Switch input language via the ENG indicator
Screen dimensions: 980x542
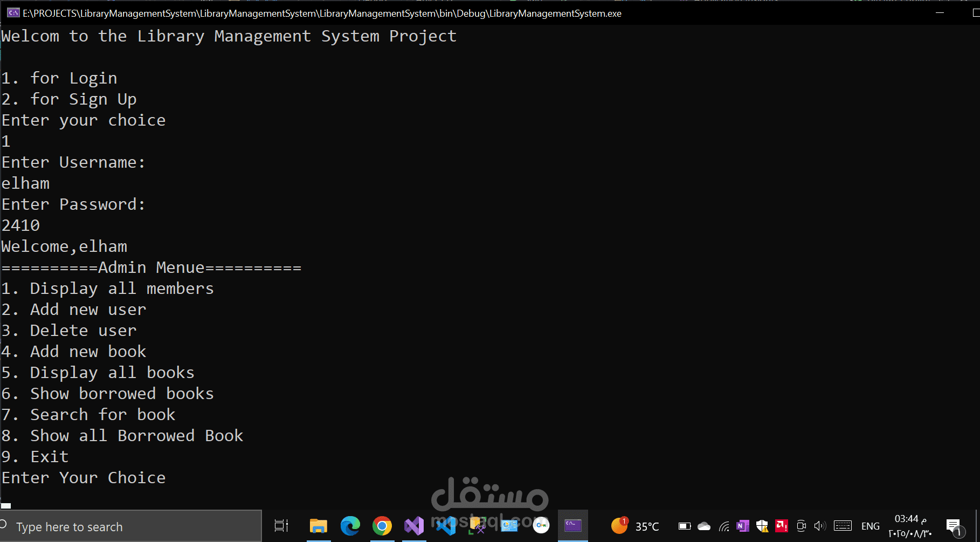871,525
